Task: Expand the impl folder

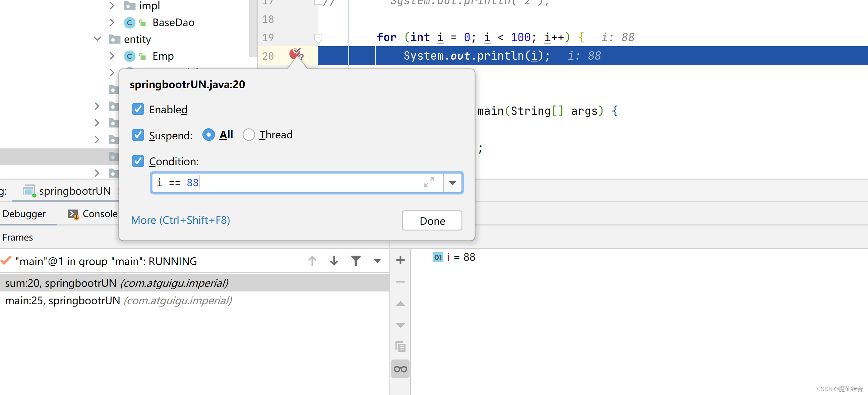Action: 112,6
